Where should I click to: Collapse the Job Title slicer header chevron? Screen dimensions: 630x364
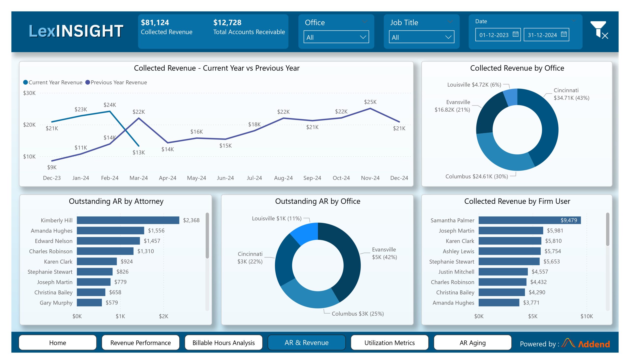pos(450,22)
